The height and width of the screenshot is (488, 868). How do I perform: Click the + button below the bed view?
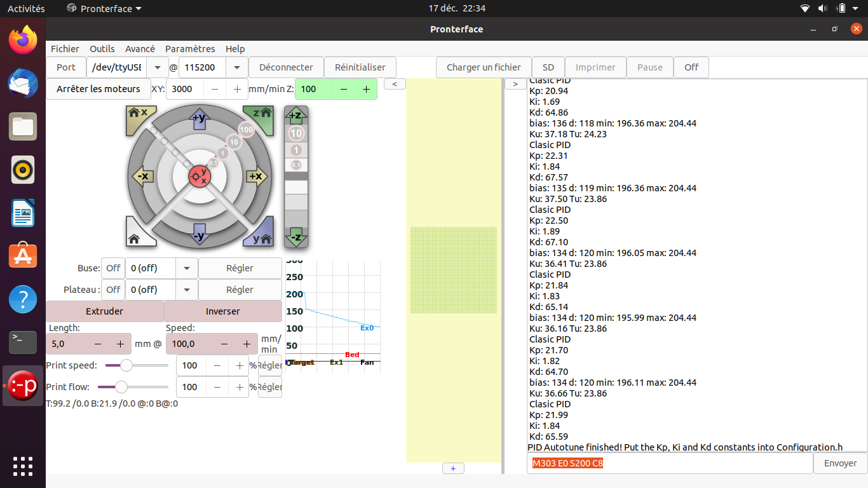click(x=453, y=468)
